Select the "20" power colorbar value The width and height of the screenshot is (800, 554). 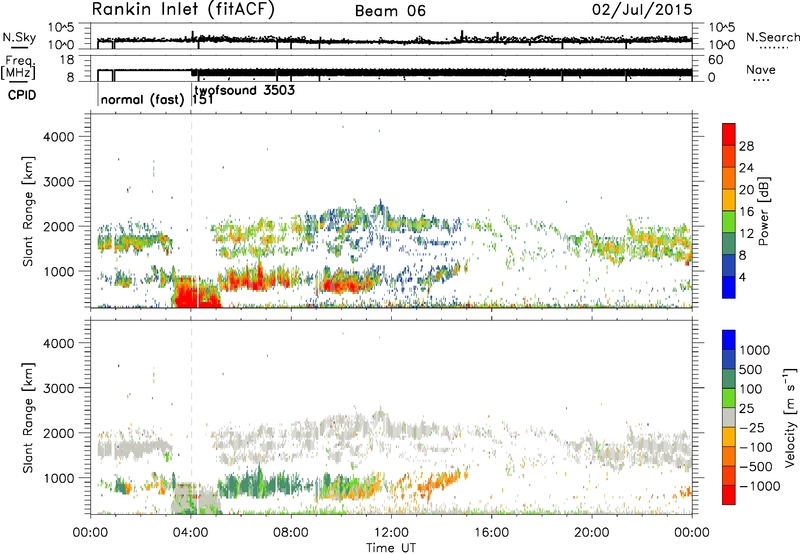click(746, 190)
